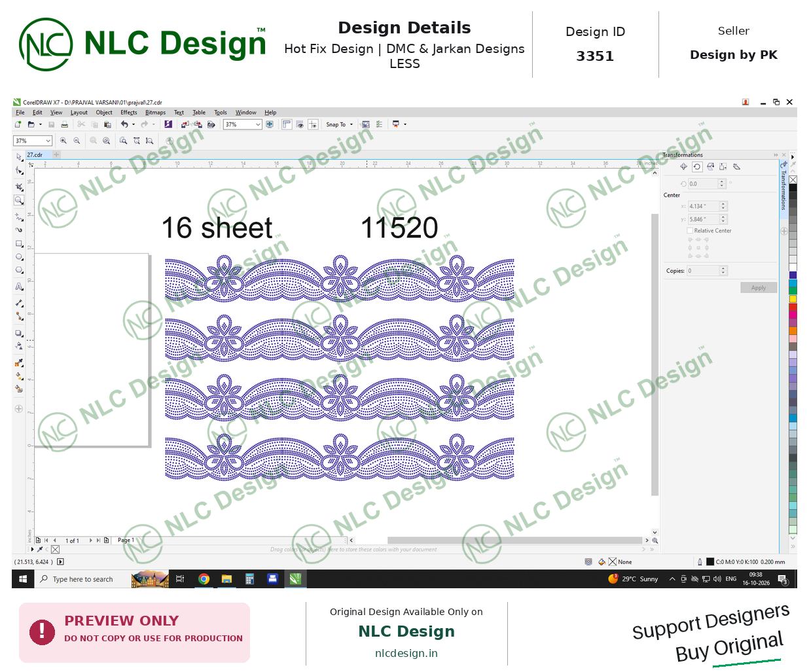Open Google Chrome from the taskbar
The width and height of the screenshot is (809, 672).
204,579
